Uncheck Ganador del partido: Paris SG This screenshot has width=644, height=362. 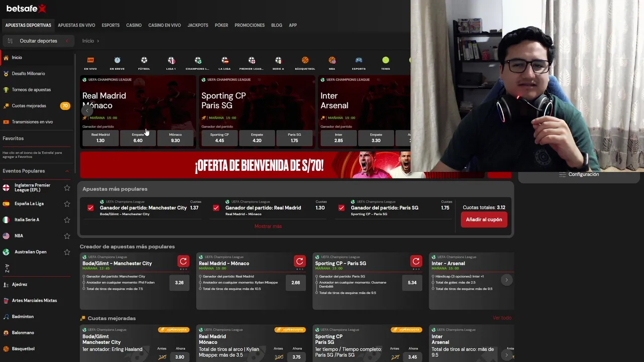(342, 208)
